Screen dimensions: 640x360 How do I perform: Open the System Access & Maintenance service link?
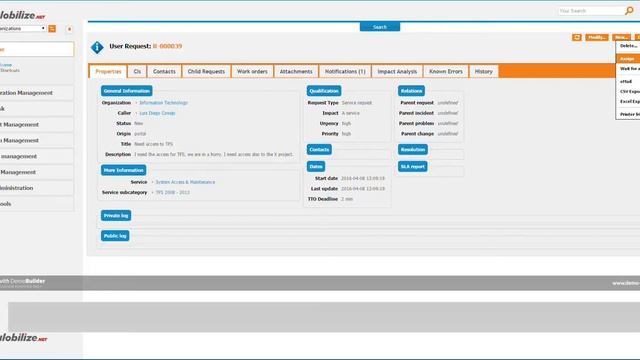(x=185, y=182)
